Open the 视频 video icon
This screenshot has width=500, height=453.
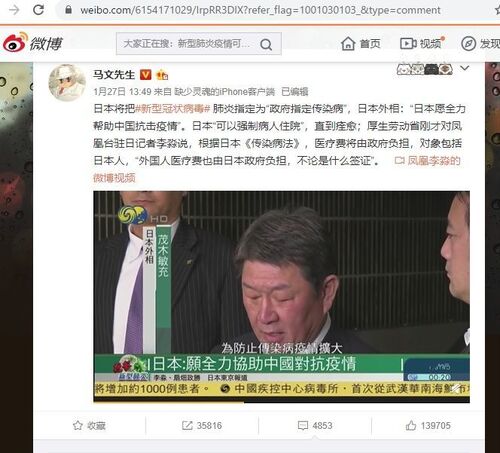pos(408,43)
